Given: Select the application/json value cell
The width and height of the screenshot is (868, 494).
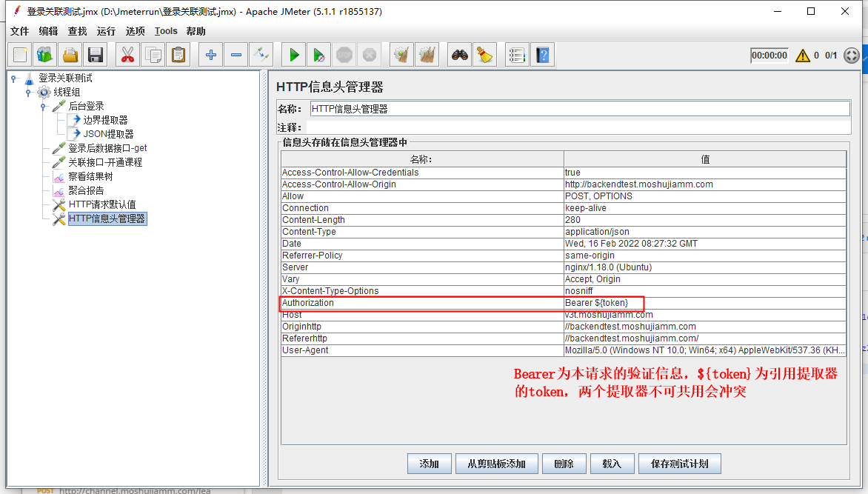Looking at the screenshot, I should click(705, 232).
